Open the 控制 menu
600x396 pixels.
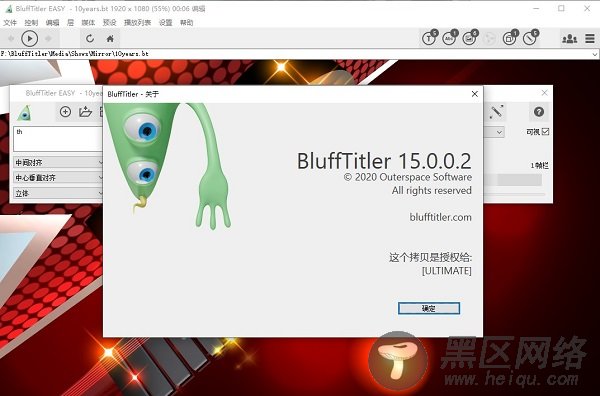click(31, 23)
